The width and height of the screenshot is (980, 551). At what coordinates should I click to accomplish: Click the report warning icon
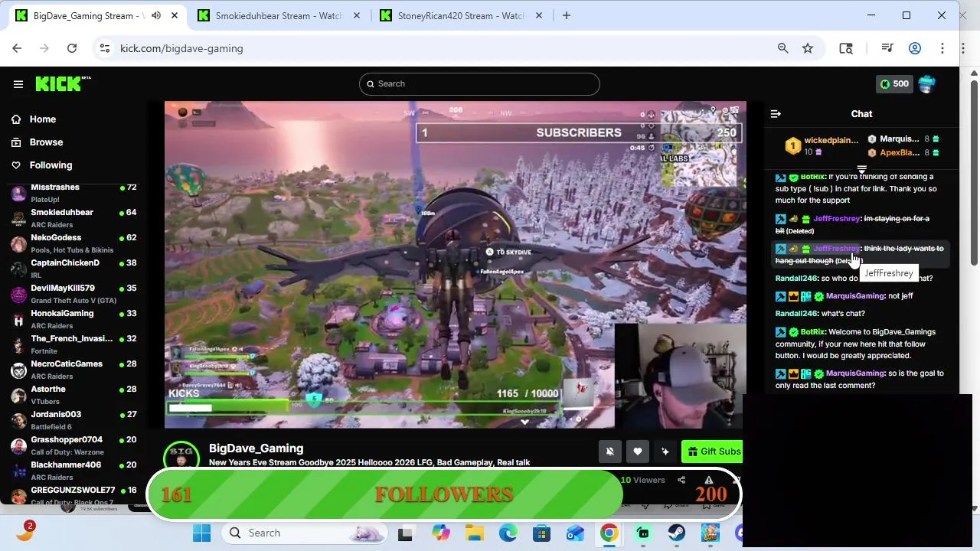click(x=708, y=480)
